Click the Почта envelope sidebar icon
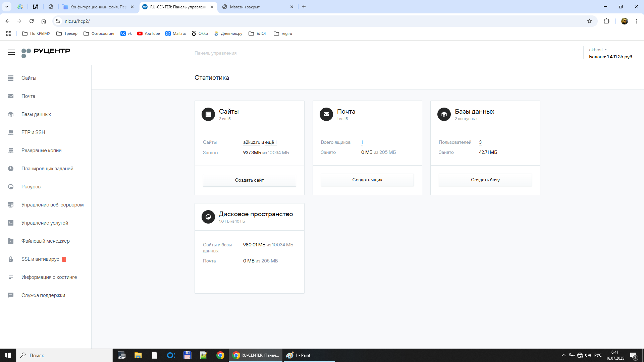The image size is (644, 362). pyautogui.click(x=11, y=96)
